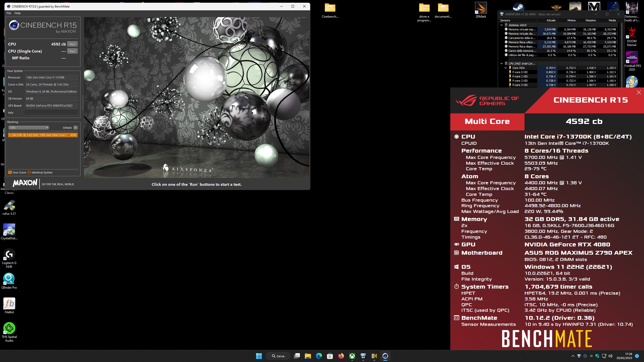Click the Info input field
This screenshot has height=362, width=644.
point(51,113)
